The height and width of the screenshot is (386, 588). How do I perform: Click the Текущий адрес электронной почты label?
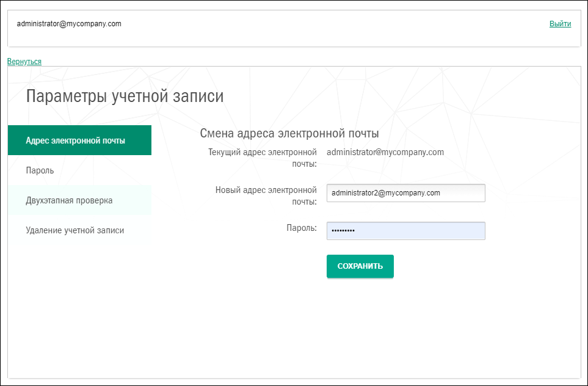click(x=263, y=158)
